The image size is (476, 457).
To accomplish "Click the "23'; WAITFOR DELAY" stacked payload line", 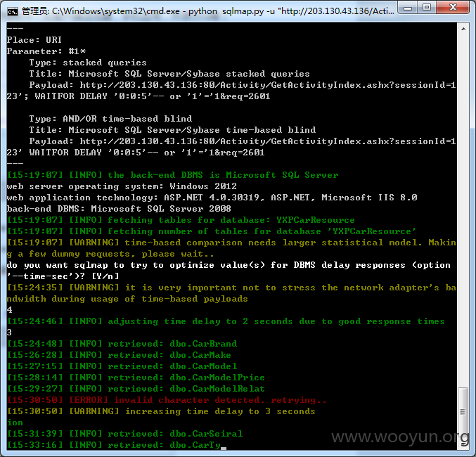I will click(139, 96).
